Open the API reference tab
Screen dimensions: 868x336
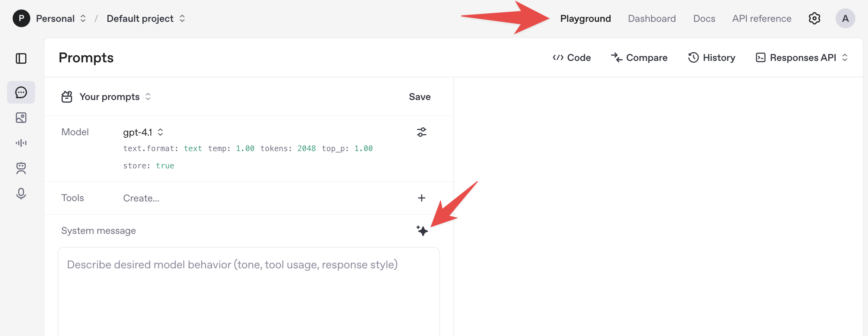(x=762, y=18)
